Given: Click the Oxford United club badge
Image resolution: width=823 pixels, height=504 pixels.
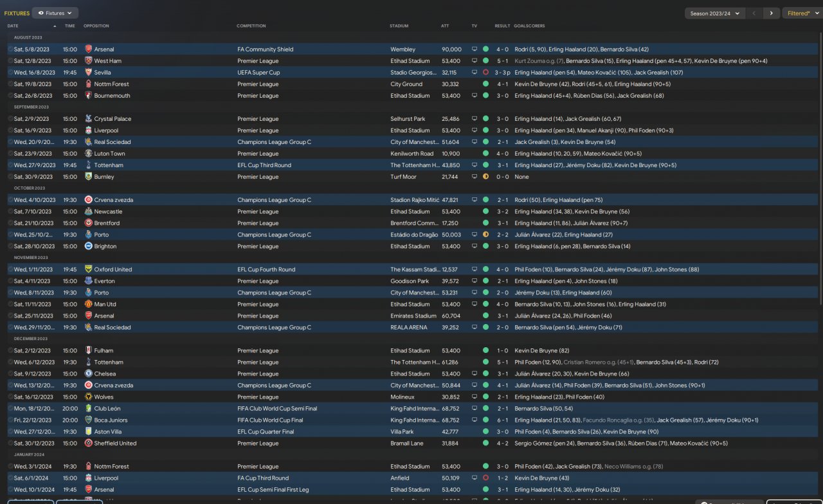Looking at the screenshot, I should click(89, 269).
